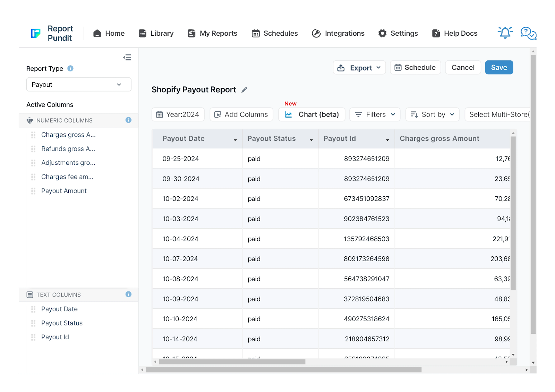Click the Schedule button
Screen dimensions: 555x392
pos(416,67)
